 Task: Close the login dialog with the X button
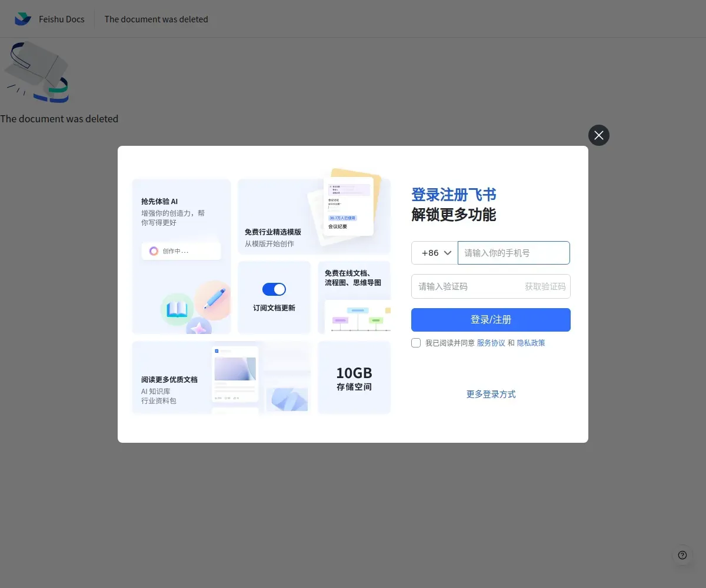tap(599, 135)
